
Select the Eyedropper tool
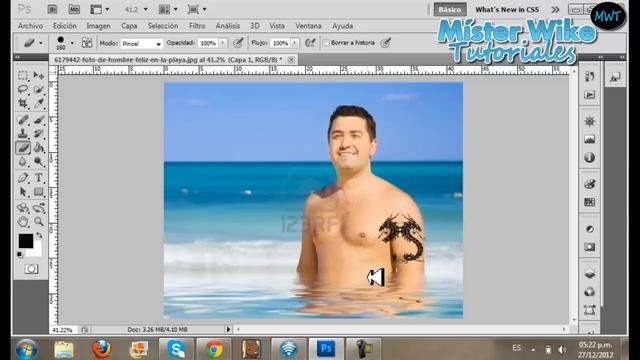point(39,103)
